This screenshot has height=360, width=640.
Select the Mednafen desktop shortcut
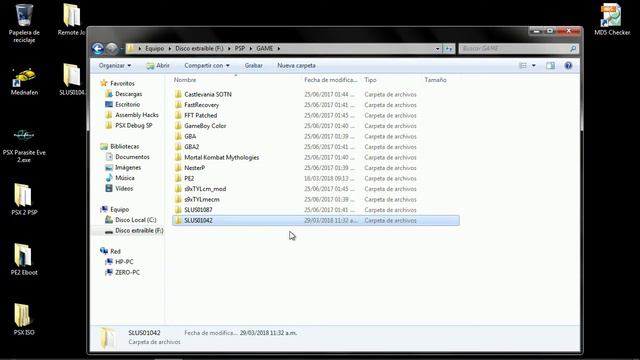[24, 82]
